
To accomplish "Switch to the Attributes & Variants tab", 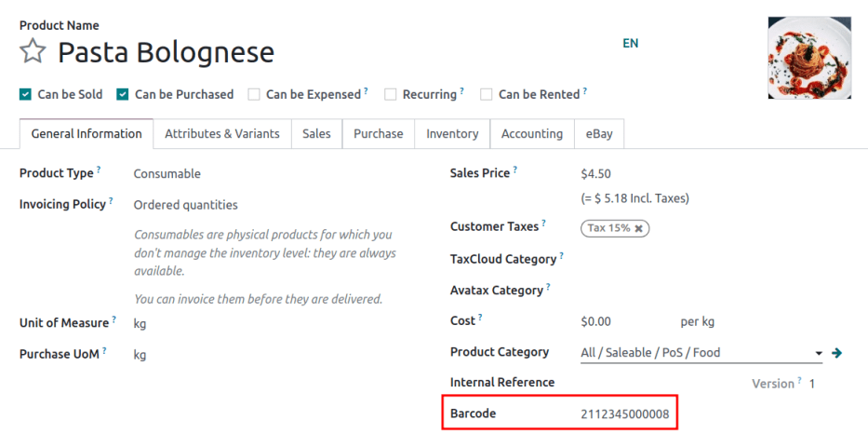I will [222, 134].
